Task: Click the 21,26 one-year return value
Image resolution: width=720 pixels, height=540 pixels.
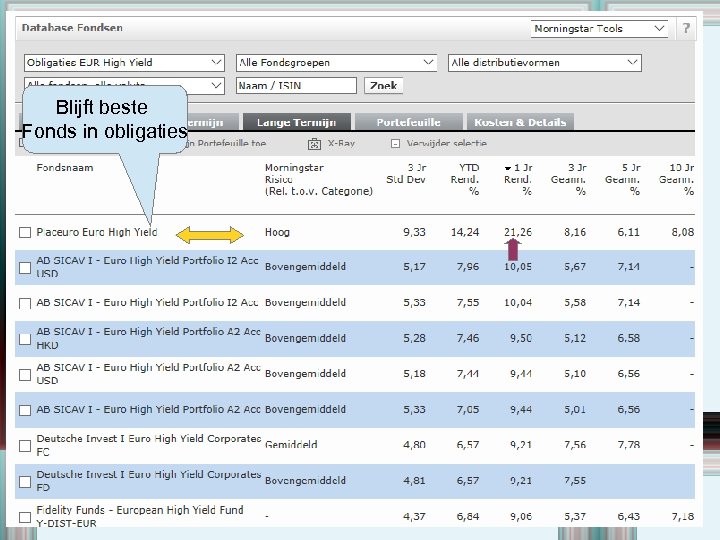Action: coord(518,232)
